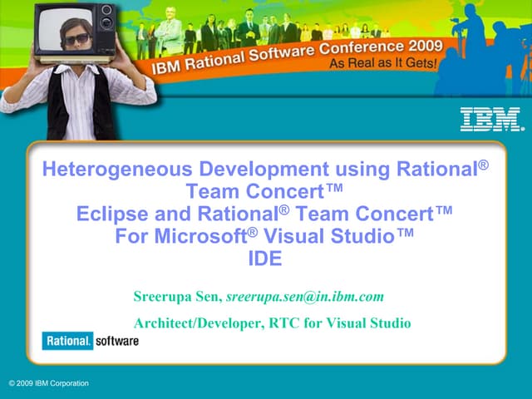The image size is (532, 399).
Task: Open the sreerupa.sen@in.ibm.com email link
Action: tap(304, 296)
